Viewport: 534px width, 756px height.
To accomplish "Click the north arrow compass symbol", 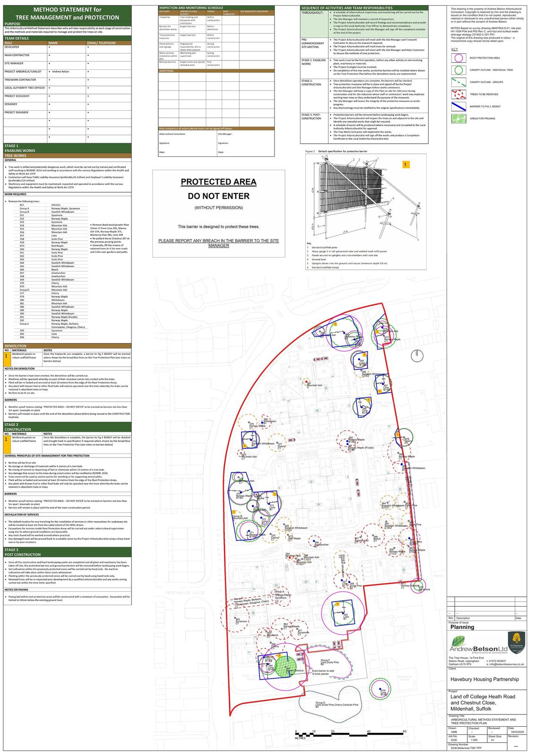I will tap(417, 356).
